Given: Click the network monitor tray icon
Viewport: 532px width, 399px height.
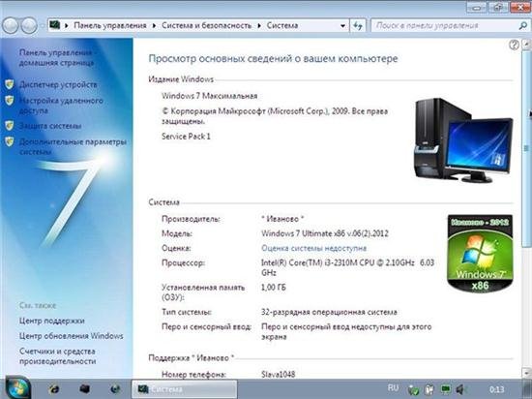Looking at the screenshot, I should point(446,389).
